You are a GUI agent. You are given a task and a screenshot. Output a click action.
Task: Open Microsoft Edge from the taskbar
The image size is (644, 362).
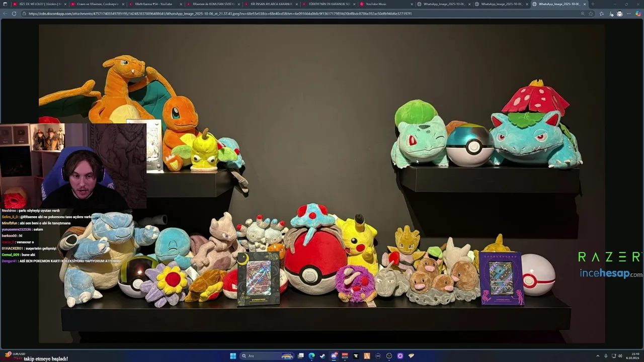pyautogui.click(x=311, y=356)
